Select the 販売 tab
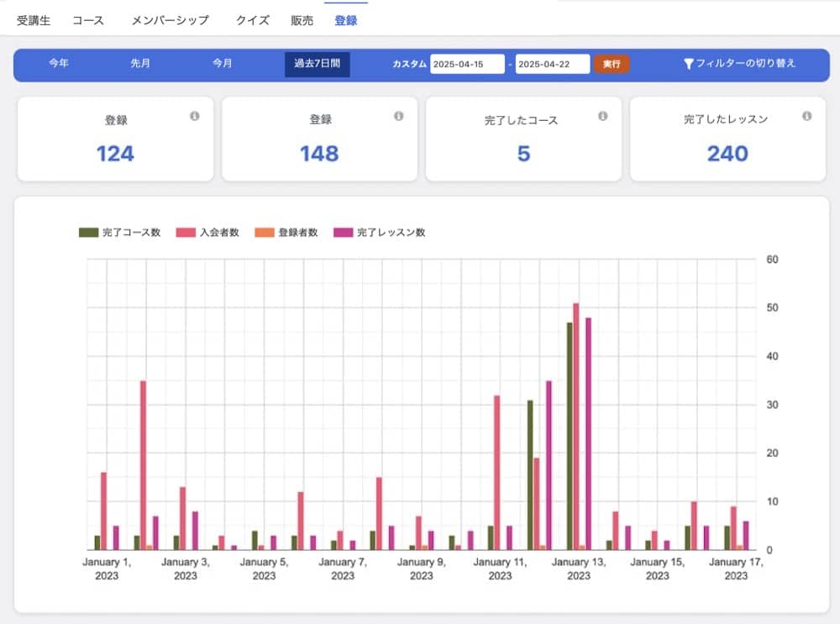 point(302,20)
